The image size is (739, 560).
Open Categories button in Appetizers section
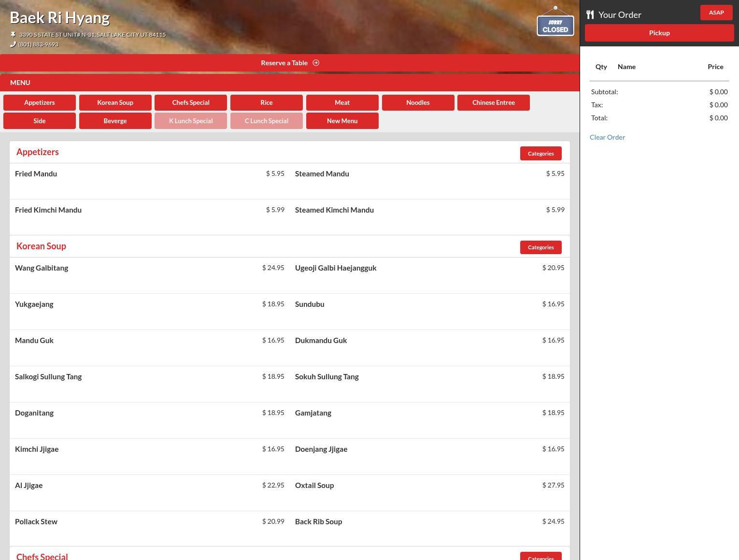coord(540,154)
